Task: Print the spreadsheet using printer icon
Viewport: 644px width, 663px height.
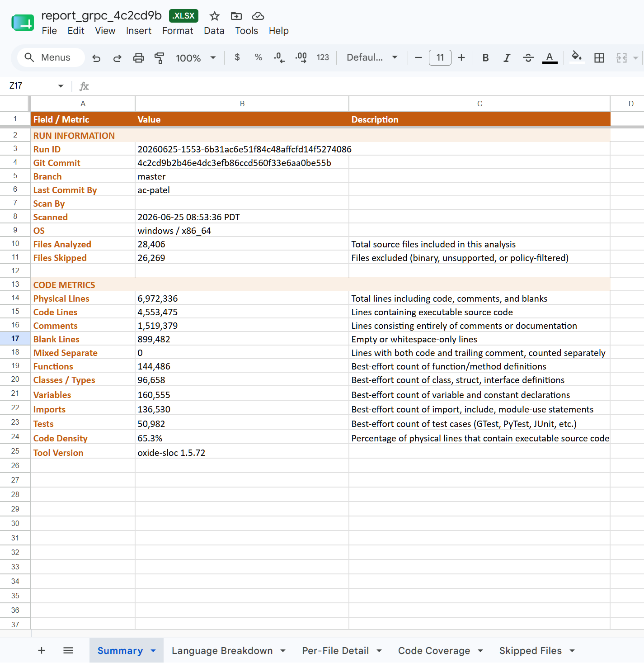Action: pos(139,58)
